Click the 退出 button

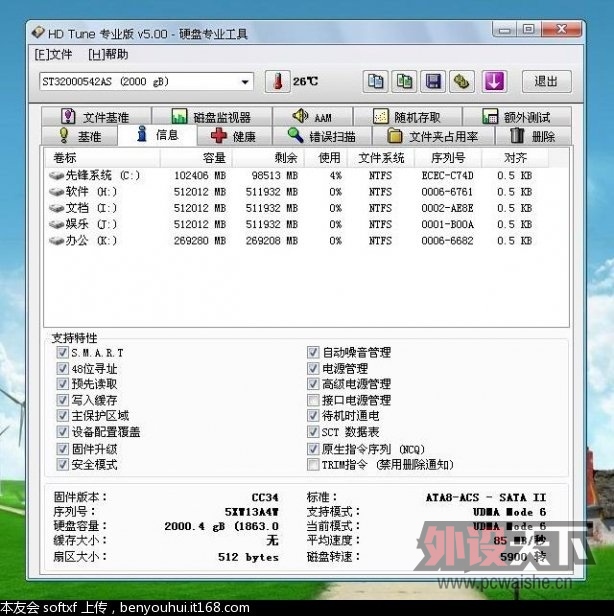[546, 82]
